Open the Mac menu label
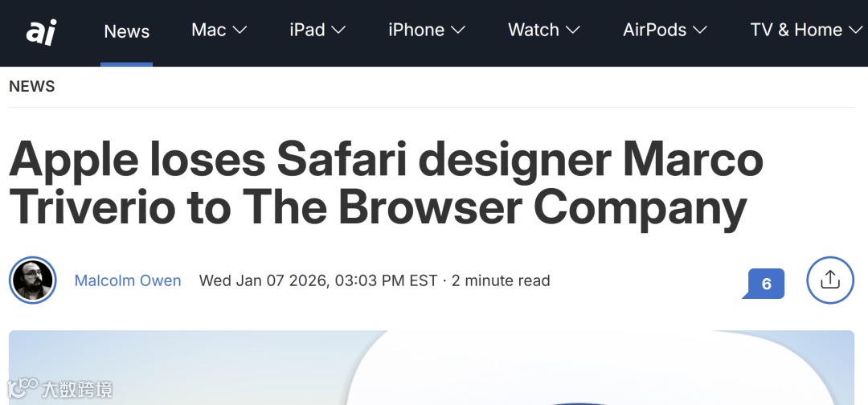The image size is (868, 405). [x=209, y=30]
